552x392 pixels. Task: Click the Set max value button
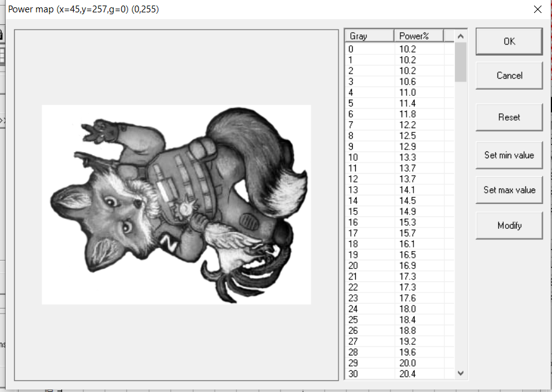(509, 190)
